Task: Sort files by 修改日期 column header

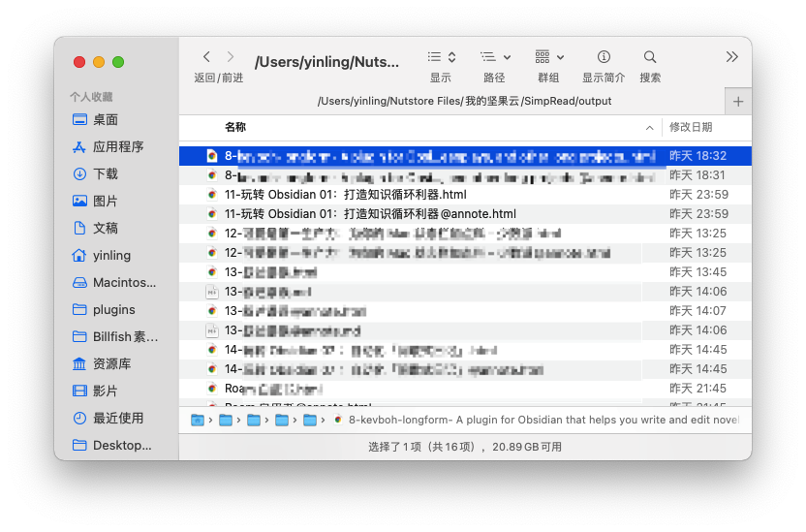Action: (x=691, y=127)
